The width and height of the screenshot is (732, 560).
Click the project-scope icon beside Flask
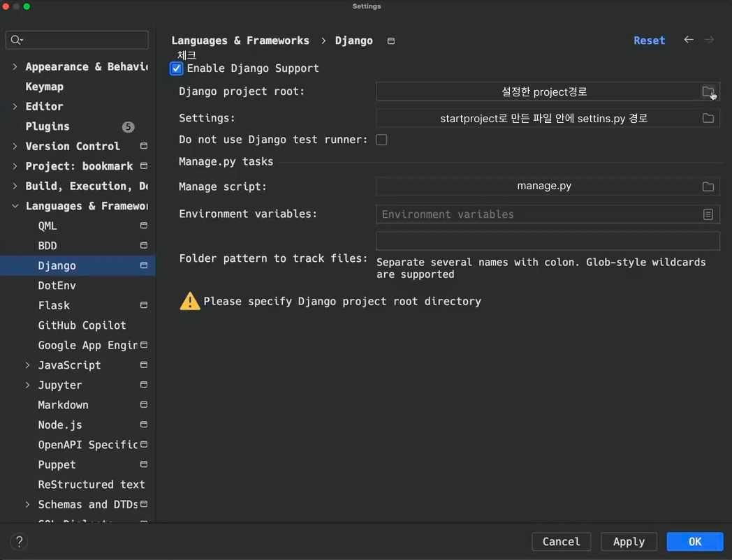point(144,305)
